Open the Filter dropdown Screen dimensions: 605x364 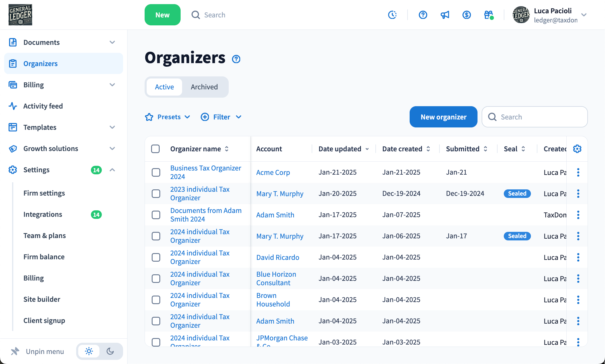click(221, 117)
